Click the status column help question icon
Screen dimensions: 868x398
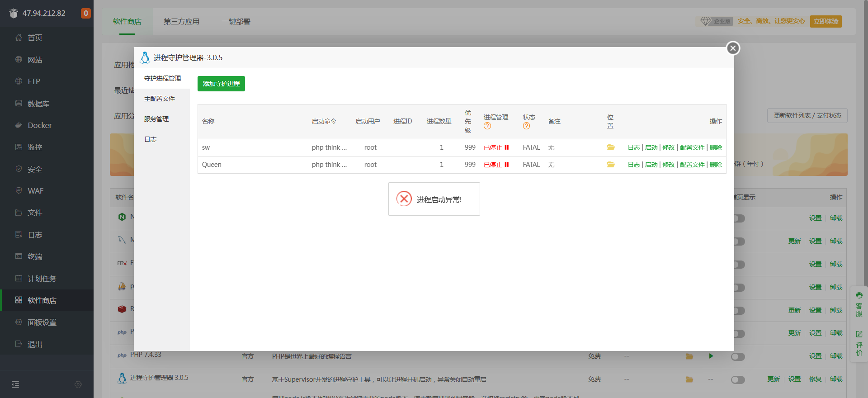(x=526, y=126)
